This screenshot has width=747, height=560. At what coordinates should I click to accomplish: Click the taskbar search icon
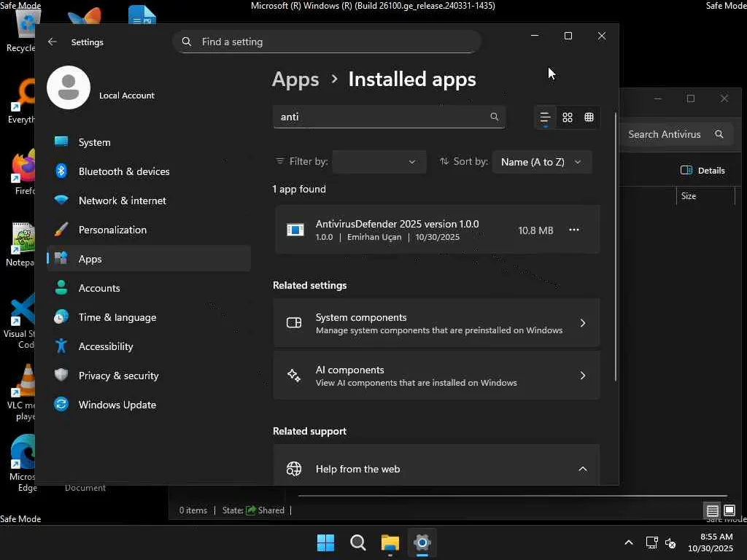(357, 542)
